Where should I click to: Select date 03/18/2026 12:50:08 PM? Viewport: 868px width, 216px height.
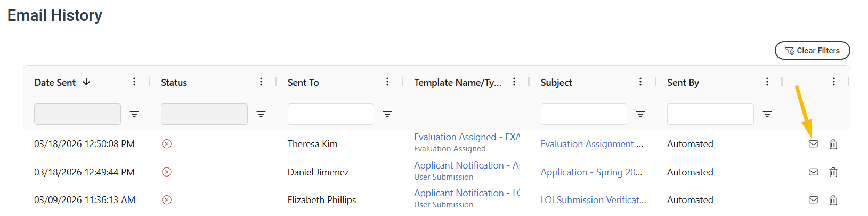pos(84,144)
